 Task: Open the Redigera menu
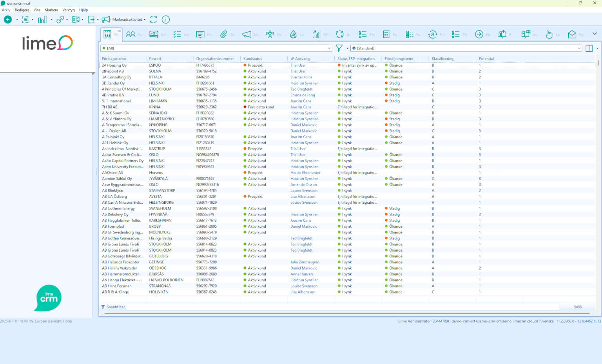point(22,10)
